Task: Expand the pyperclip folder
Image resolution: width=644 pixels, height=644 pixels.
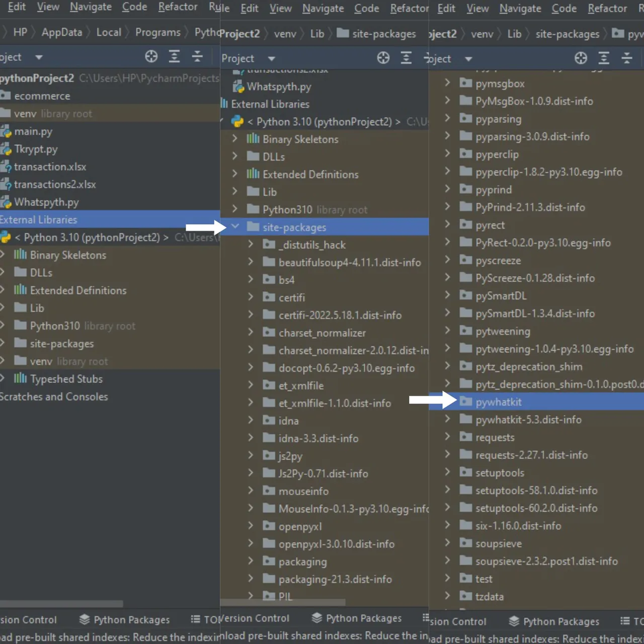Action: click(447, 153)
